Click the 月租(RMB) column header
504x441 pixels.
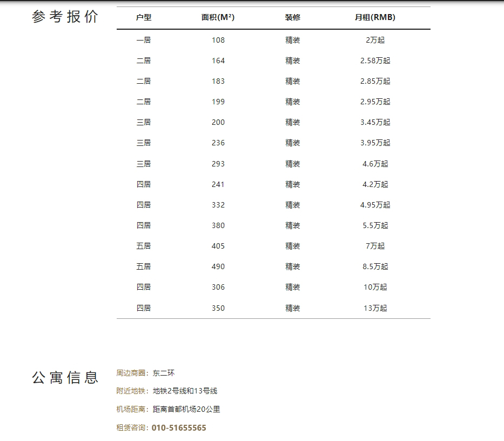[x=375, y=17]
